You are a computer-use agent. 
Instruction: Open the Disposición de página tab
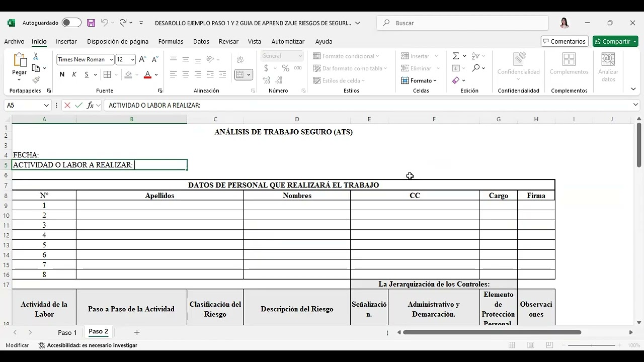pos(118,41)
